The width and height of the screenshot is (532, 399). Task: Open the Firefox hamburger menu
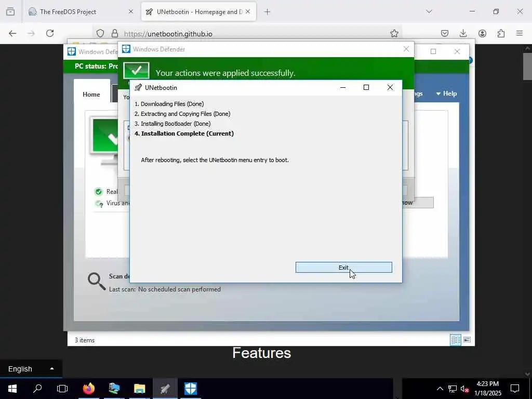(520, 33)
